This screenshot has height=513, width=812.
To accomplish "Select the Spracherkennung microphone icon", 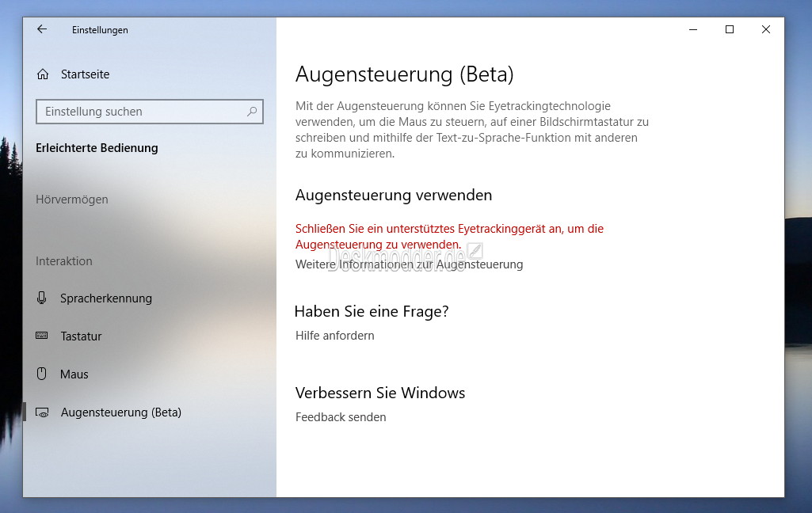I will (42, 298).
